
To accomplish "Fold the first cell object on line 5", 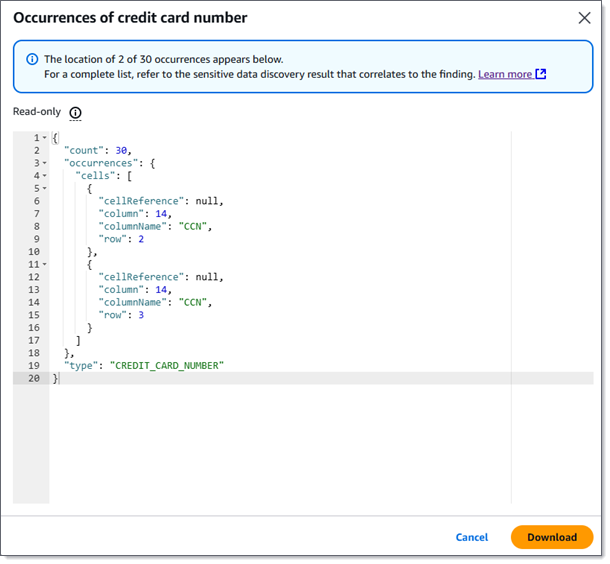I will (x=44, y=188).
